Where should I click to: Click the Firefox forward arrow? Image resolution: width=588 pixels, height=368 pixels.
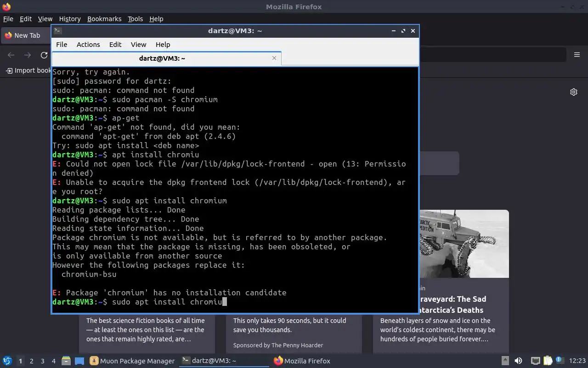tap(28, 55)
